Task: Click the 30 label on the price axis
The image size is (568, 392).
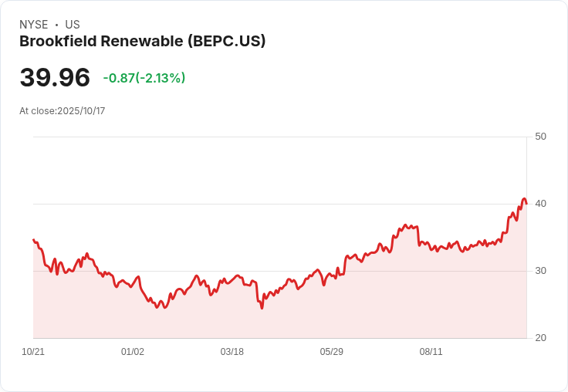Action: coord(540,271)
